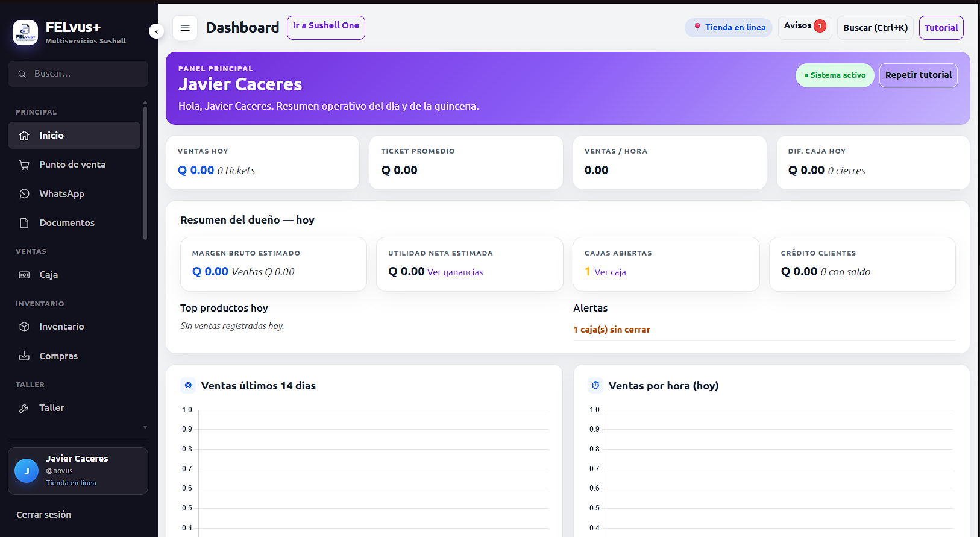This screenshot has width=980, height=537.
Task: Open WhatsApp menu item
Action: 74,194
